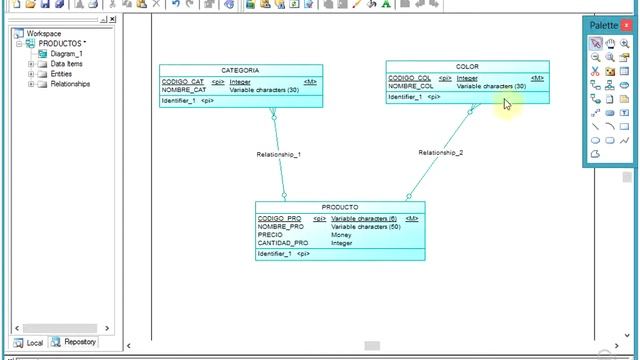Select the Open Diagram magnifier tool in Palette
The height and width of the screenshot is (360, 640).
click(610, 58)
